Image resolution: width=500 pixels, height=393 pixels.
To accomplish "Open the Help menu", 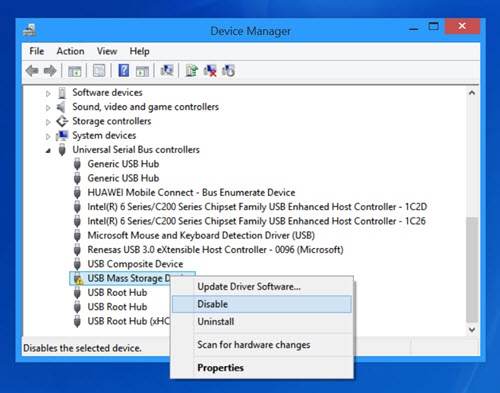I will point(140,51).
